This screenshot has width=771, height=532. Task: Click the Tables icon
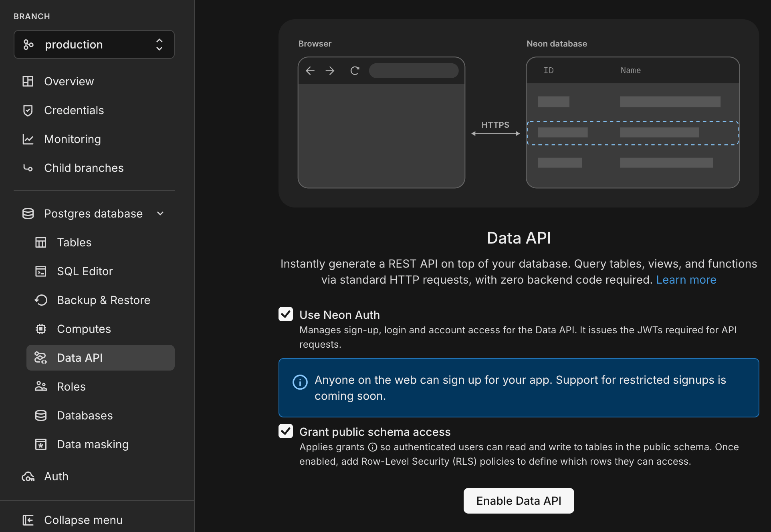pyautogui.click(x=41, y=242)
